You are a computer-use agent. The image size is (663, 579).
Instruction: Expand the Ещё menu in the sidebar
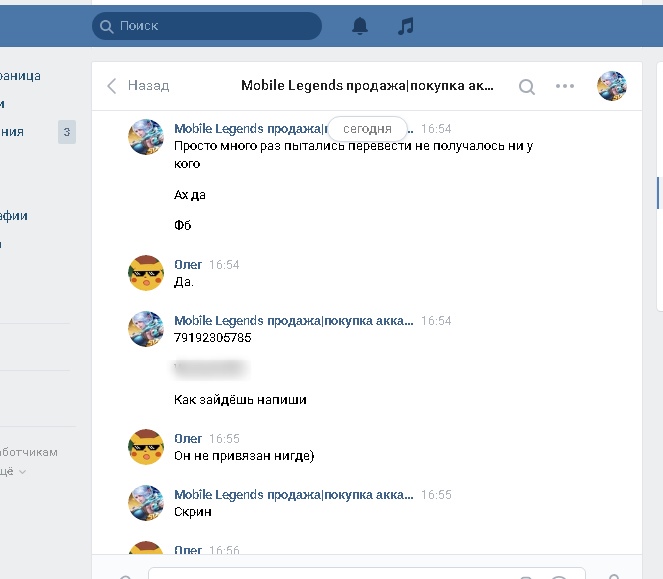(x=12, y=471)
